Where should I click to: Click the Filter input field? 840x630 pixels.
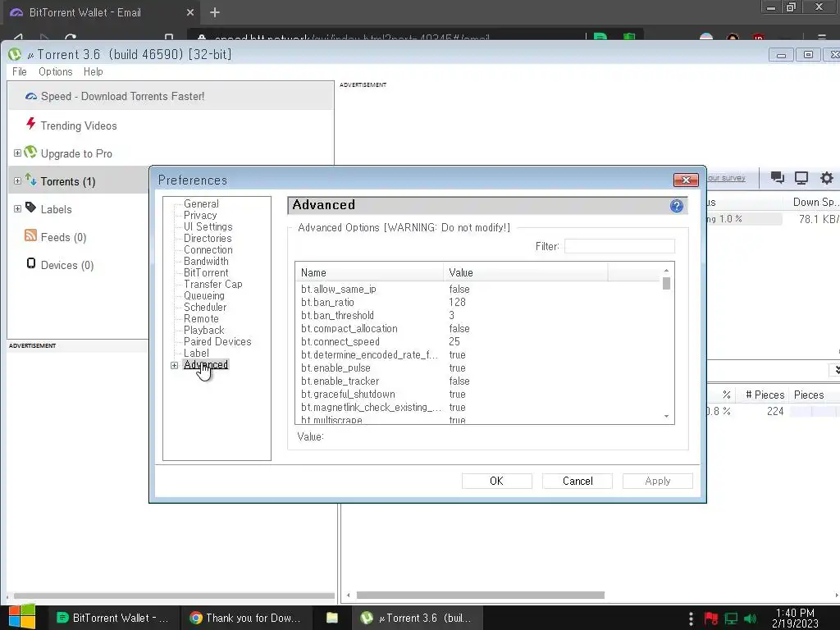coord(619,246)
